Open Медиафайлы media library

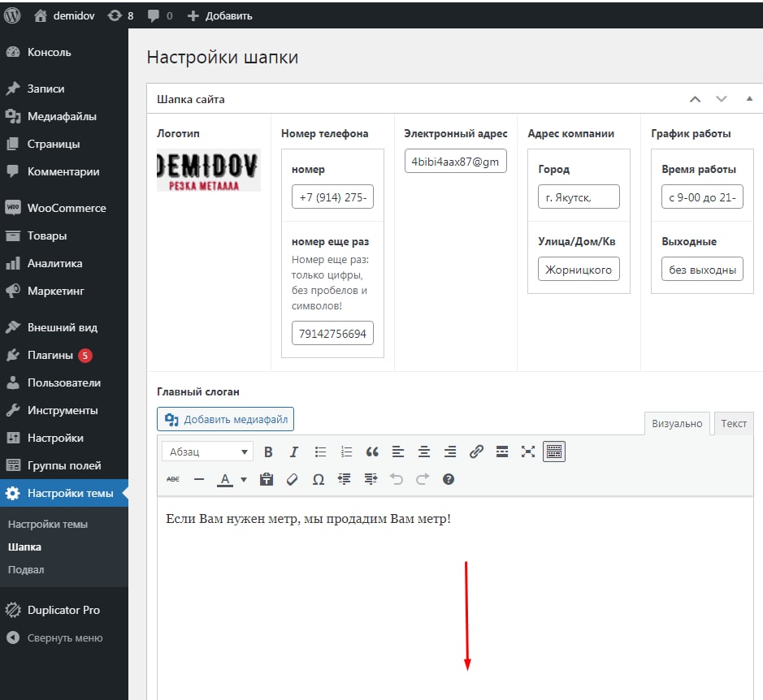tap(63, 116)
